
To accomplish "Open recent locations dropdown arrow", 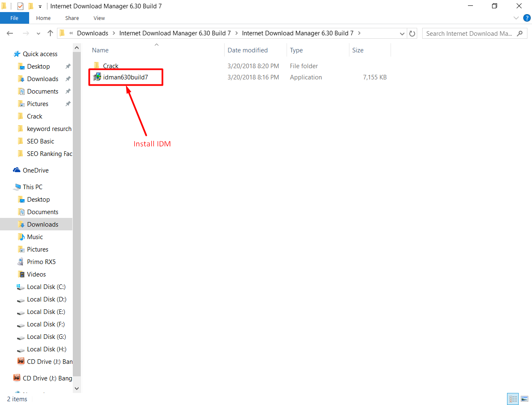I will [x=38, y=34].
